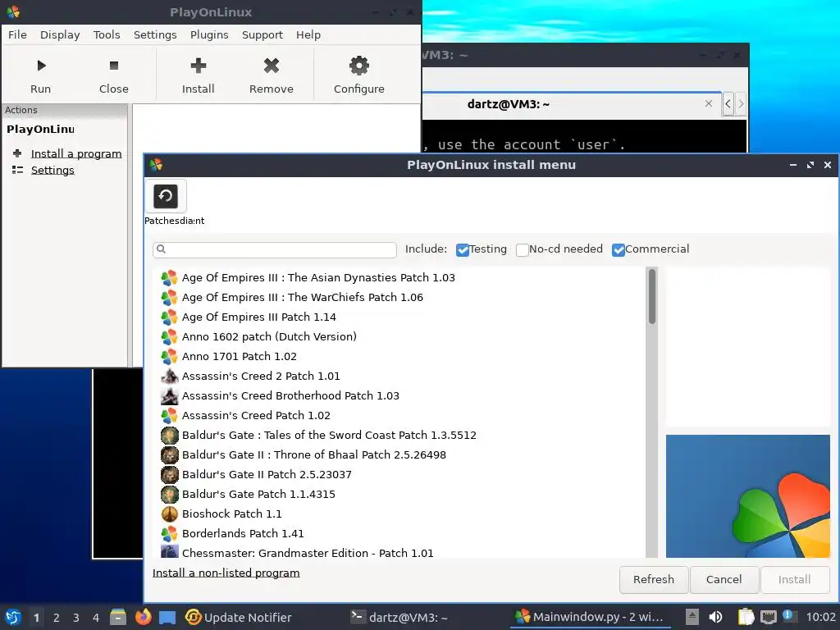Open dartz@VM3 terminal taskbar button
The height and width of the screenshot is (630, 840).
pyautogui.click(x=399, y=618)
